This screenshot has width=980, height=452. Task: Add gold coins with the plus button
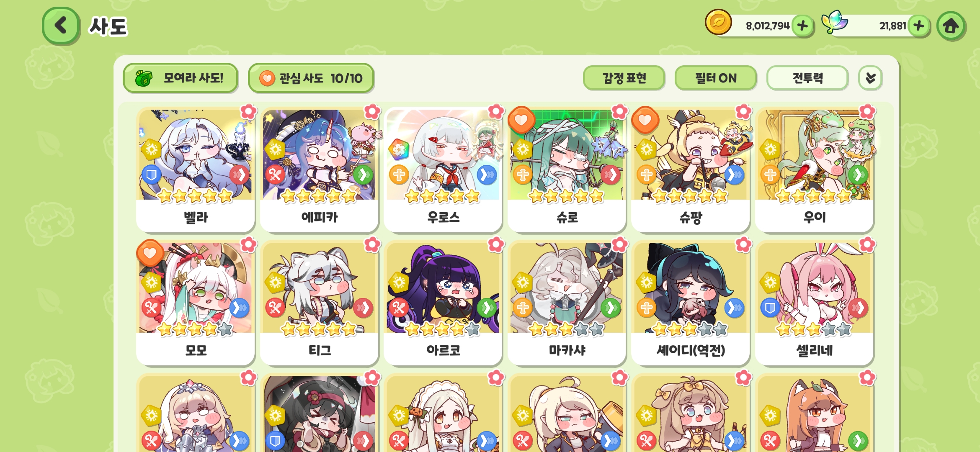(802, 26)
